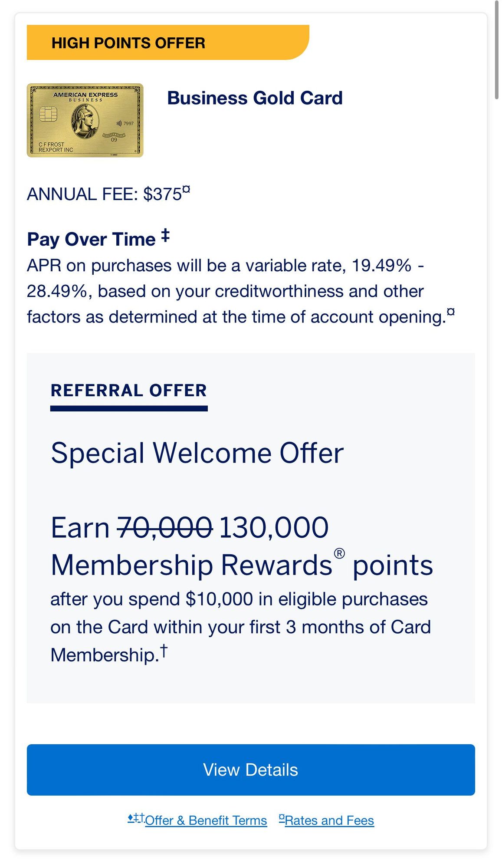Click the page scrollbar thumb
The height and width of the screenshot is (868, 502).
tap(496, 50)
